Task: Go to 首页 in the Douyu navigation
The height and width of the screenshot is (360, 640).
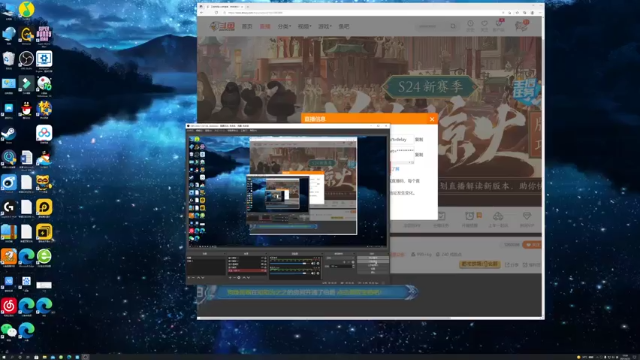Action: point(247,26)
